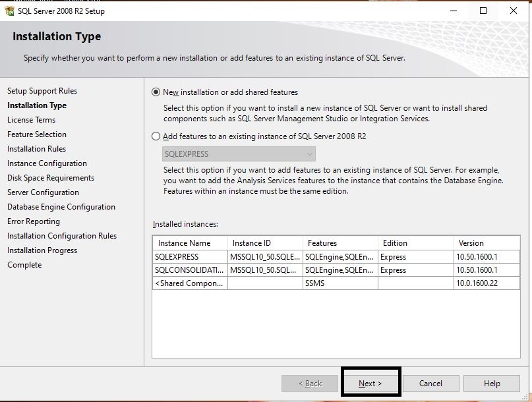Select Disk Space Requirements step

pos(51,178)
